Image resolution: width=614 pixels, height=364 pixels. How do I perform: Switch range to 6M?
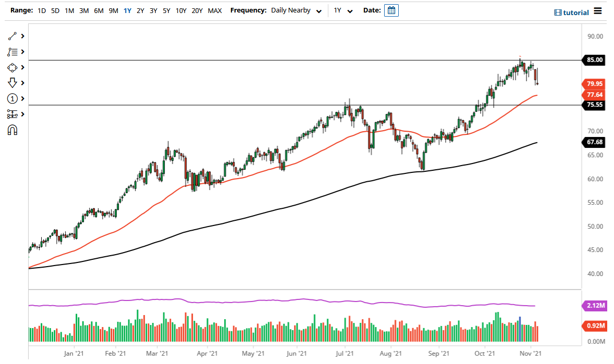(99, 10)
